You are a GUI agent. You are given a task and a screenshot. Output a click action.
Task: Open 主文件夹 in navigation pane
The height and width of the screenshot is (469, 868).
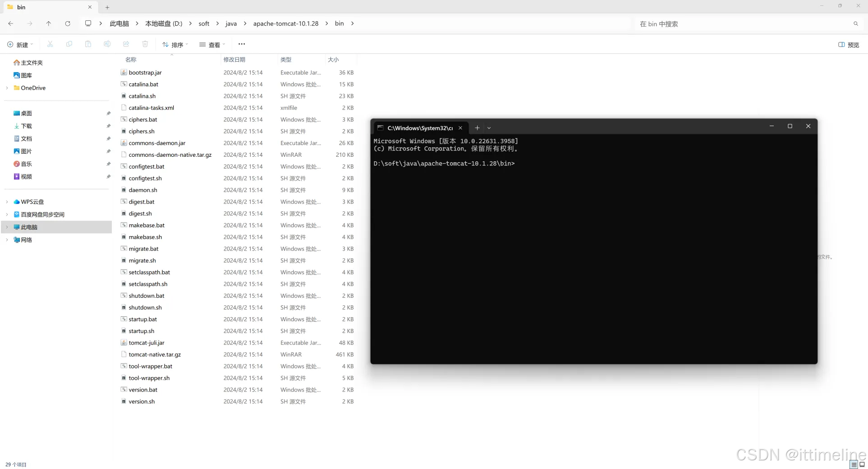28,63
